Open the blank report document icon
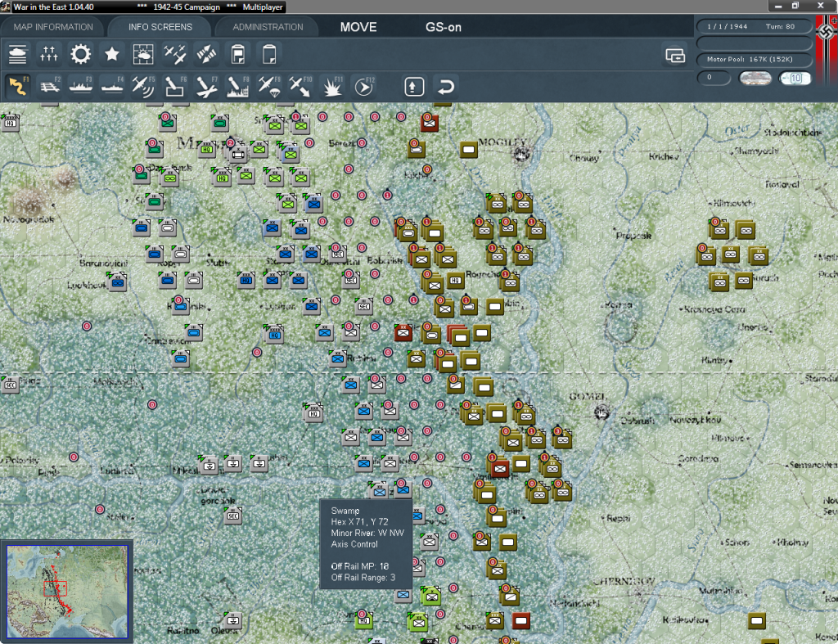This screenshot has height=644, width=838. tap(268, 54)
